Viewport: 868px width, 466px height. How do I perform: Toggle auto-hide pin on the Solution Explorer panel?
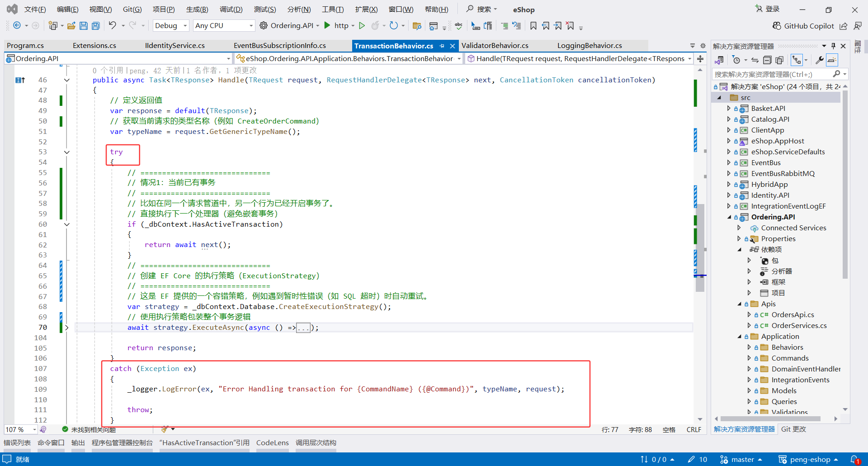(x=833, y=46)
